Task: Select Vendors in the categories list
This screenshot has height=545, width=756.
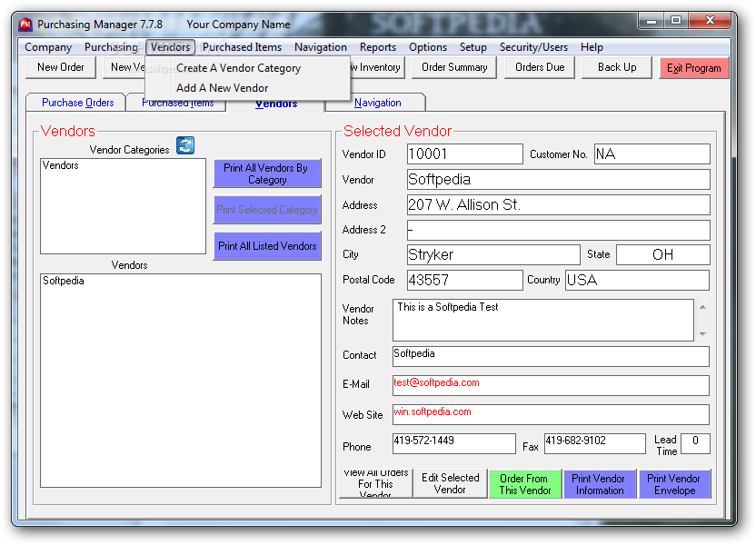Action: pos(123,165)
